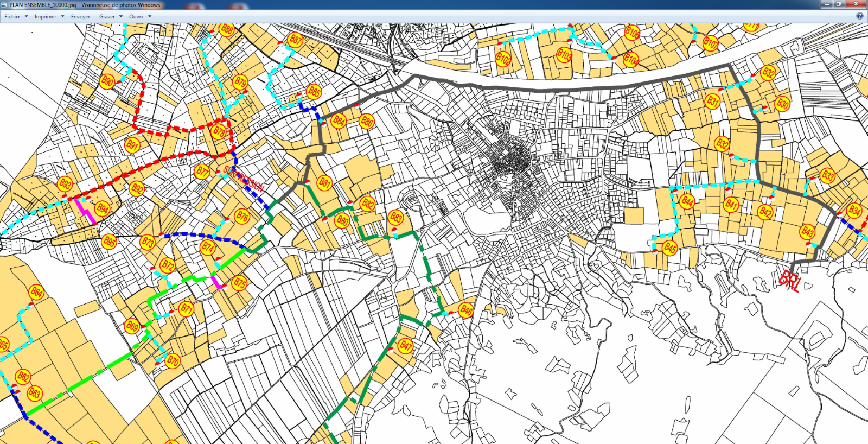Image resolution: width=868 pixels, height=444 pixels.
Task: Select the B64 marker on the map
Action: (x=36, y=292)
